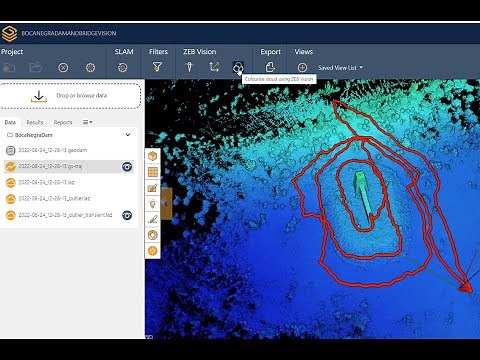Select the 3D cube view tool
Viewport: 480px width, 360px height.
pos(152,156)
